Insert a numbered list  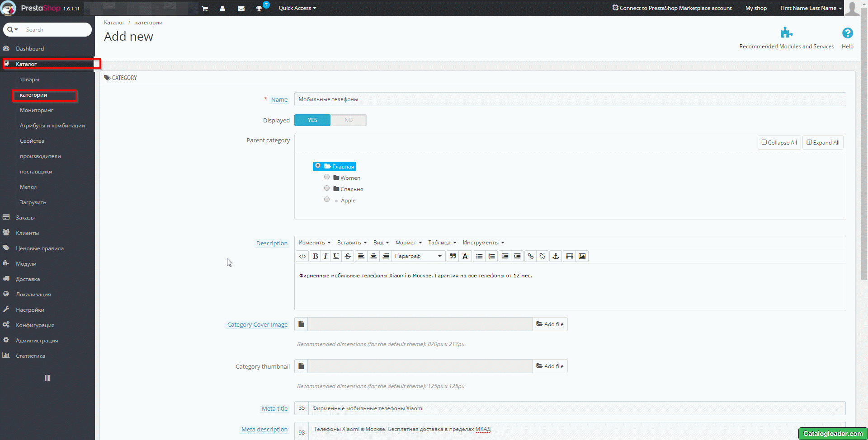pos(492,256)
